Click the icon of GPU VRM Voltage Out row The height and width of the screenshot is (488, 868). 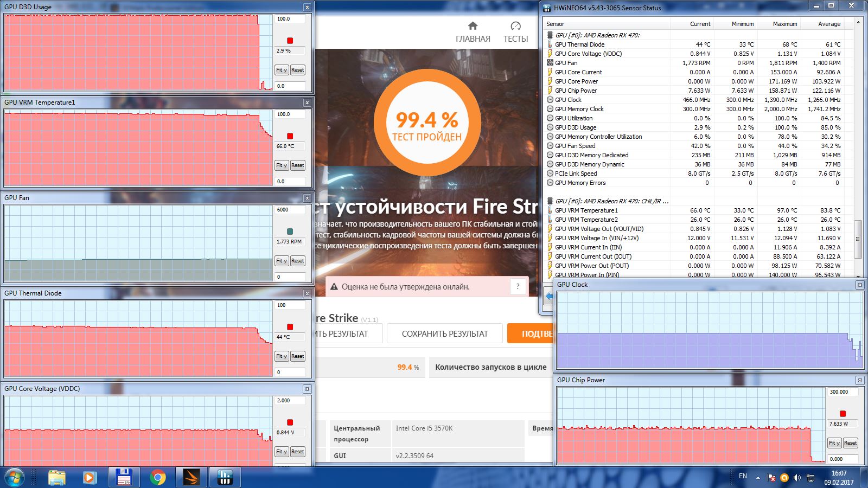pyautogui.click(x=550, y=229)
